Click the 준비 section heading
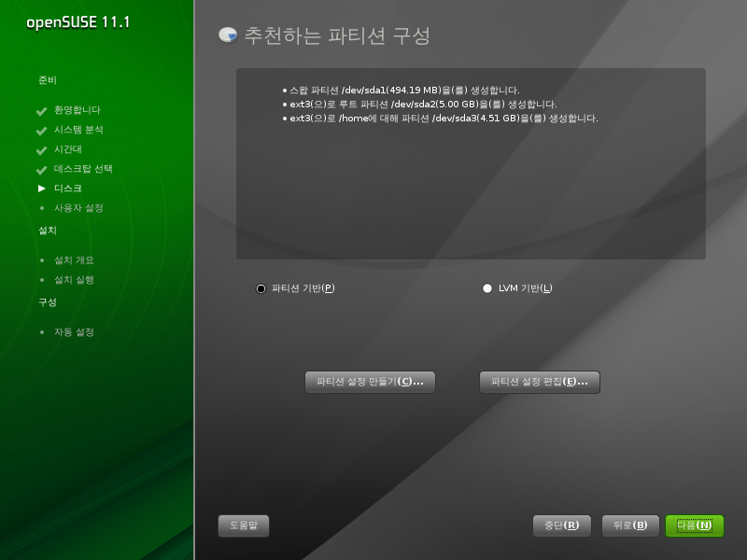The height and width of the screenshot is (560, 747). coord(48,80)
